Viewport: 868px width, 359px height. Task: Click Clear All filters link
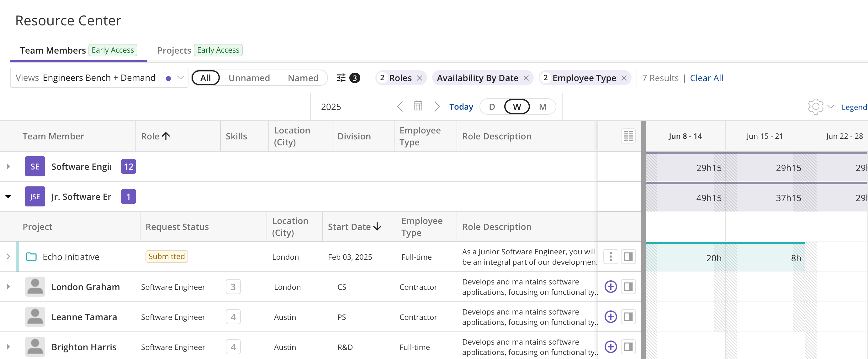(x=707, y=78)
